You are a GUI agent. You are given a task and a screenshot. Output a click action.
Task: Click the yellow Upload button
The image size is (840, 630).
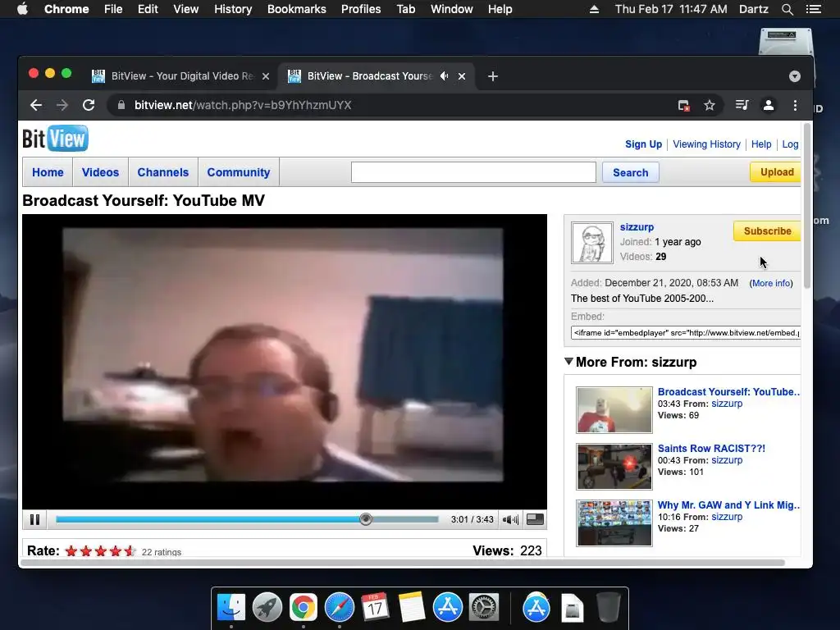(776, 172)
